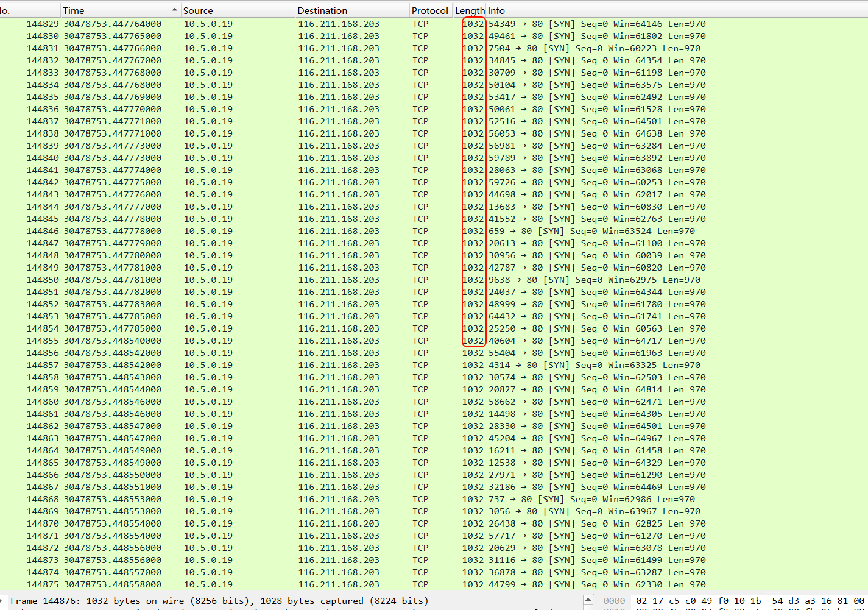Click info '44799 → 80 [SYN] Seq=0 Win=62330'
Image resolution: width=868 pixels, height=610 pixels.
pos(576,584)
